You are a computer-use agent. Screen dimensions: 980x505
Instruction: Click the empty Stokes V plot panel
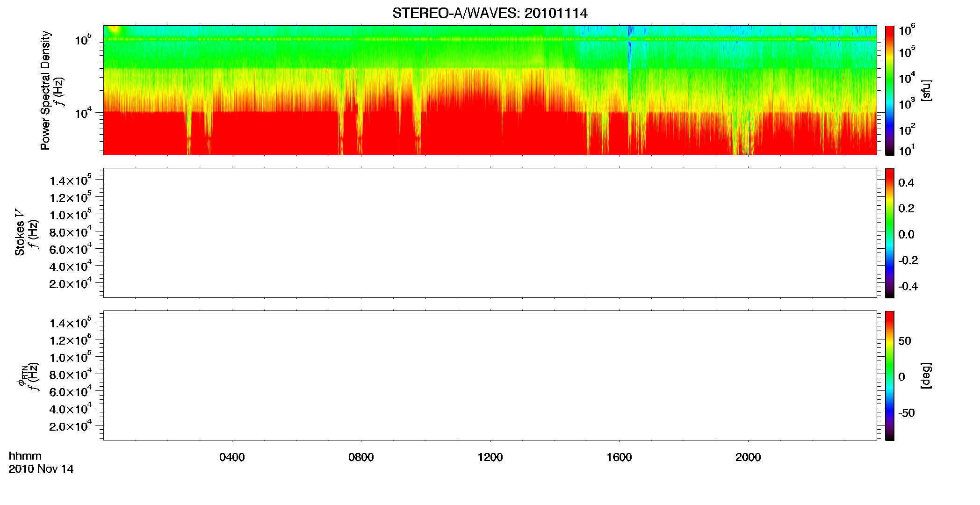[x=490, y=233]
